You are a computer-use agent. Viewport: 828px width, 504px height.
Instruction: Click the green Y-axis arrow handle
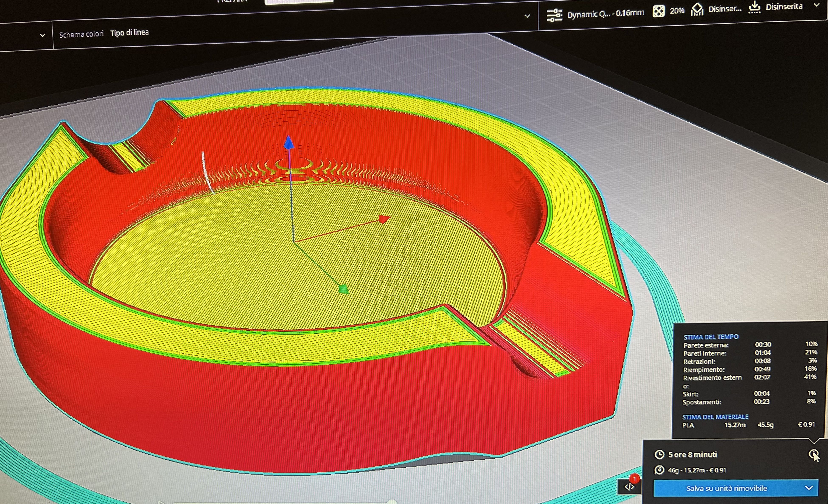(343, 289)
